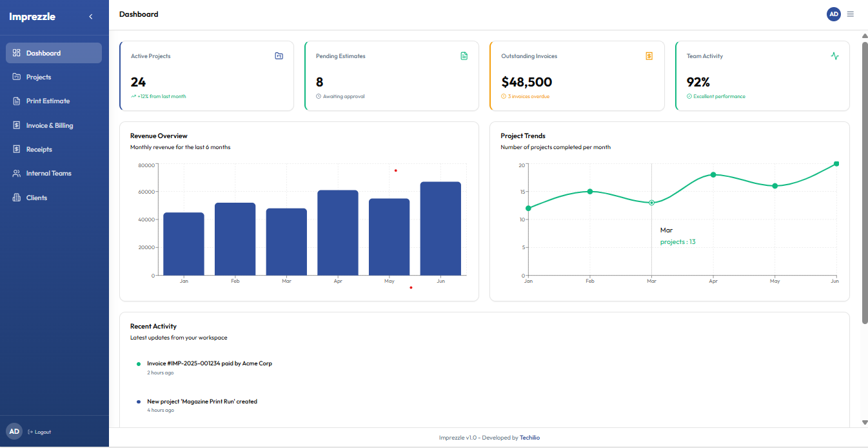Screen dimensions: 868x448
Task: Click the April data point on Project Trends
Action: [x=713, y=175]
